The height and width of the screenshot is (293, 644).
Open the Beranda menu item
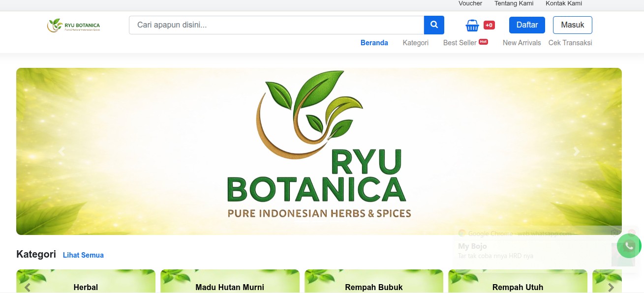coord(374,43)
